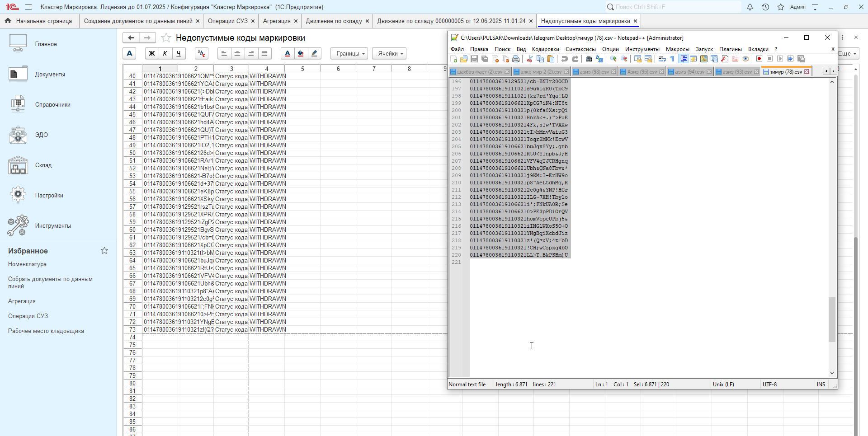Open Find binoculars icon in Notepad++
868x436 pixels.
click(589, 59)
